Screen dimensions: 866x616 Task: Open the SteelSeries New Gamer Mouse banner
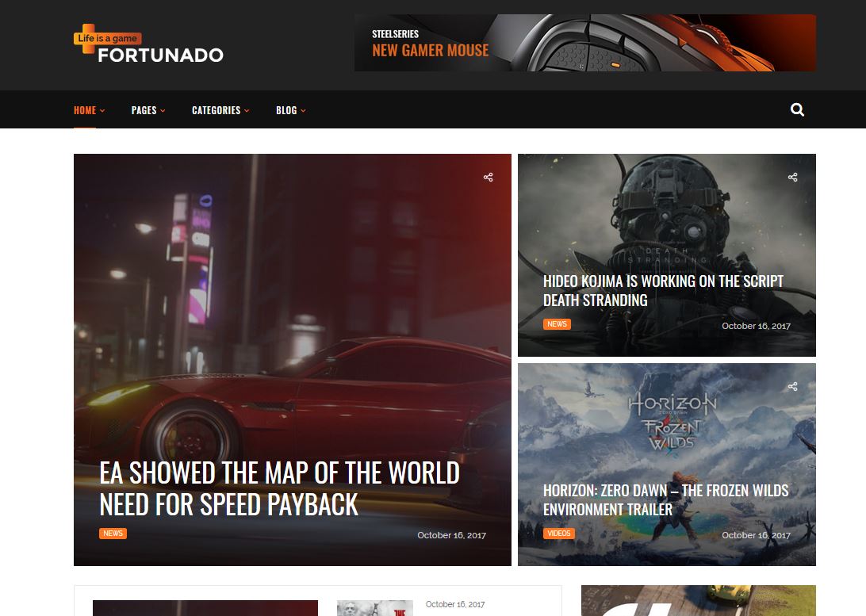click(585, 43)
